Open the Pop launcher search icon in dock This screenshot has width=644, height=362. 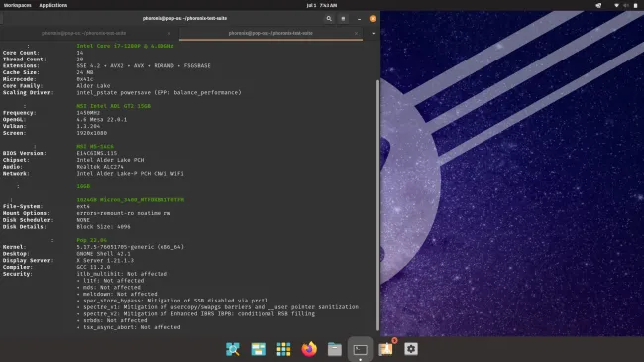233,349
